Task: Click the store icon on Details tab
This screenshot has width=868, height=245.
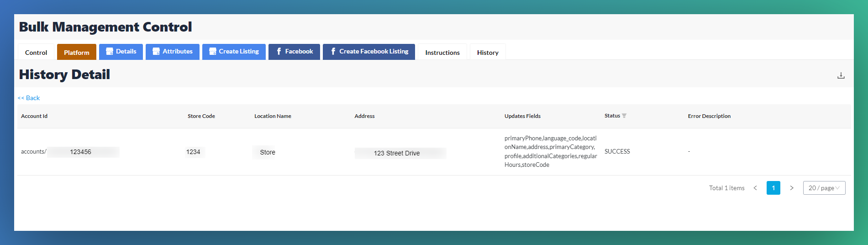Action: 110,52
